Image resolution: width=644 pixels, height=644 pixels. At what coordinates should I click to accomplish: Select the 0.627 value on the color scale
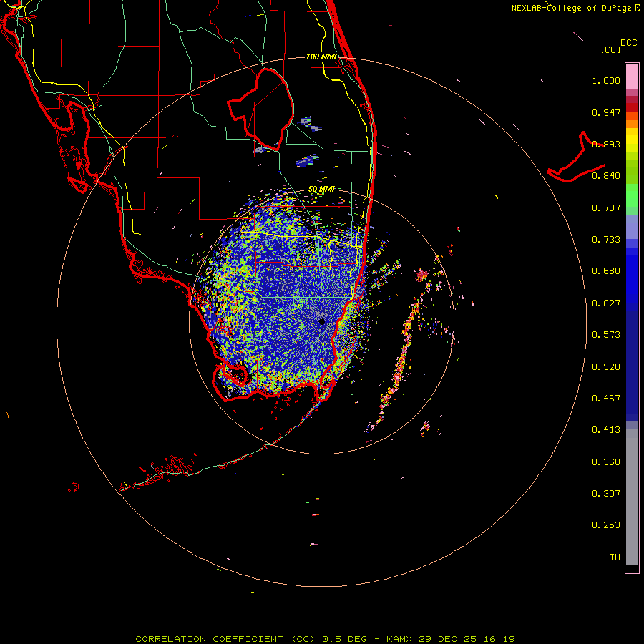tap(606, 303)
